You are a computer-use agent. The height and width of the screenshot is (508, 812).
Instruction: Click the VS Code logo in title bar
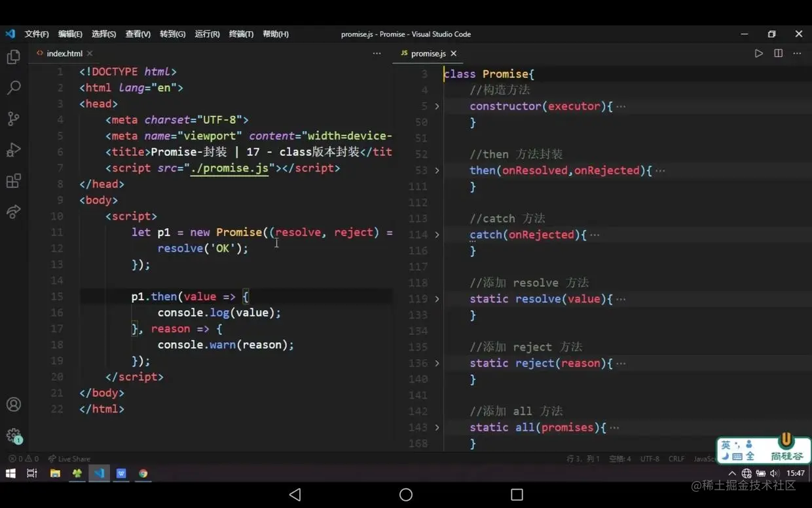pos(10,34)
